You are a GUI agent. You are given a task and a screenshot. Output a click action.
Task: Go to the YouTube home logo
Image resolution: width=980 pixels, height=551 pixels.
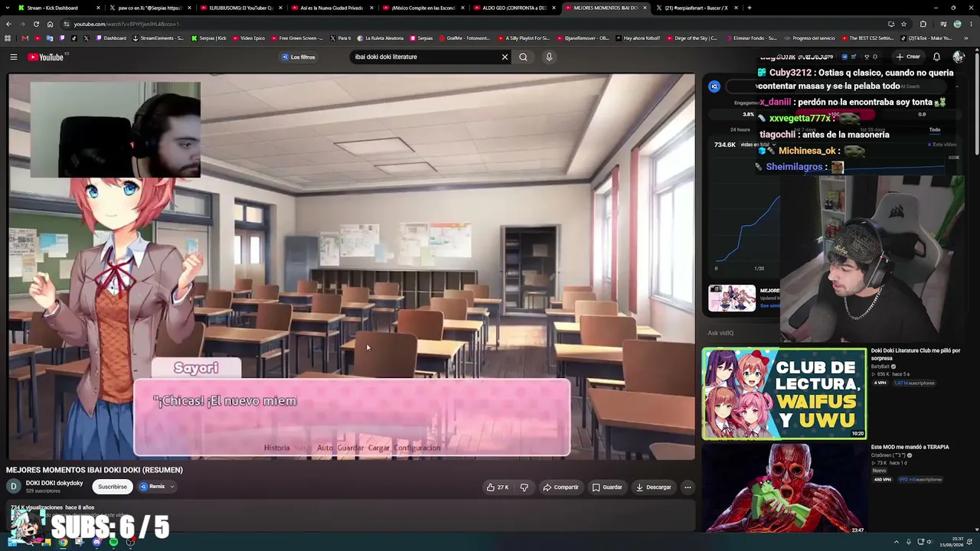click(46, 57)
